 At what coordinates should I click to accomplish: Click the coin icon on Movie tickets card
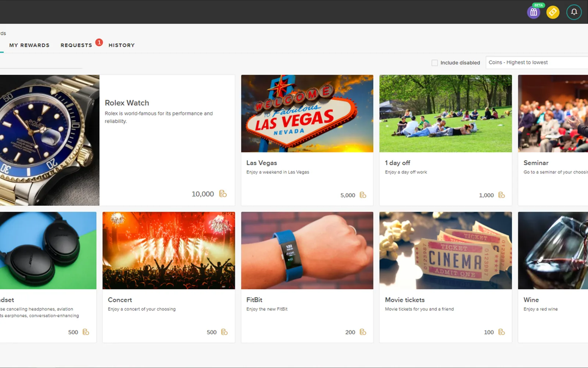click(x=501, y=332)
